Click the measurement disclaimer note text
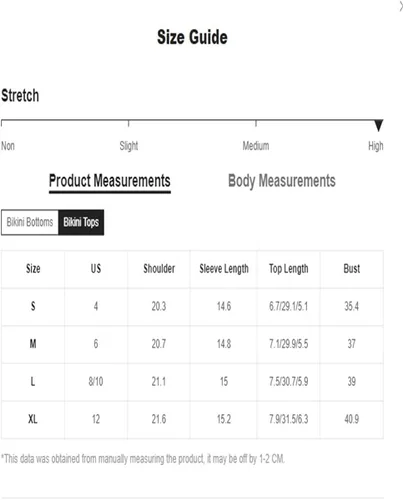Viewport: 403px width, 500px height. [x=143, y=459]
